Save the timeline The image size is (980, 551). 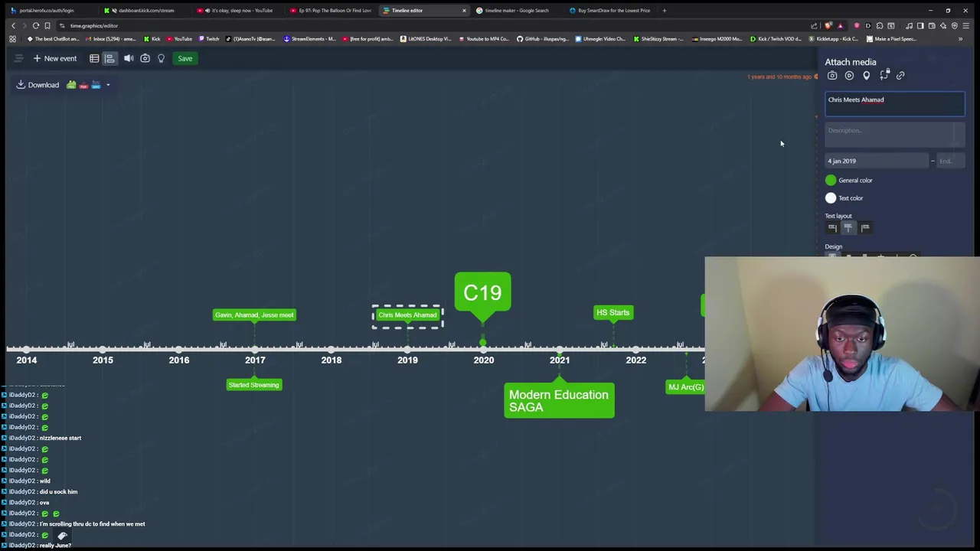click(185, 58)
